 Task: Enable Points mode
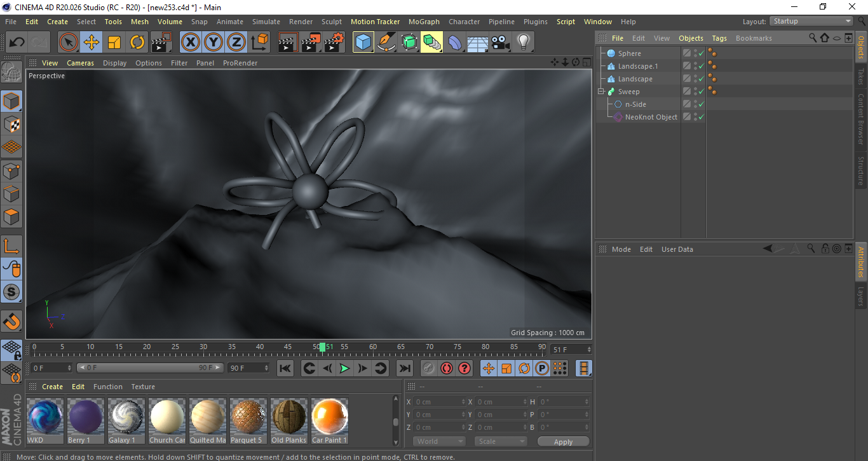click(11, 170)
